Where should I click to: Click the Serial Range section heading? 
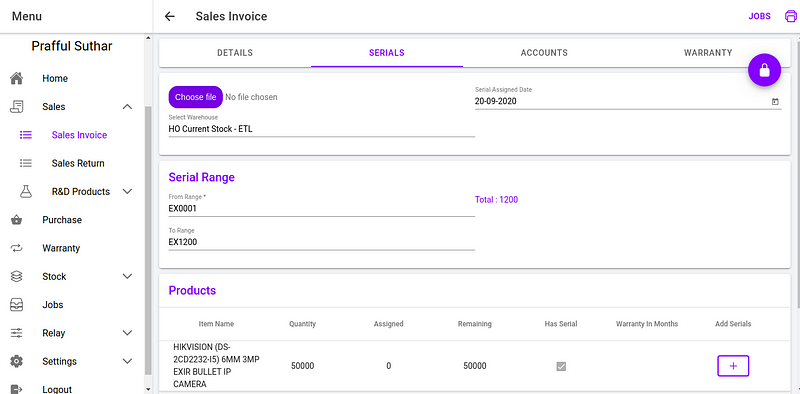pos(202,178)
